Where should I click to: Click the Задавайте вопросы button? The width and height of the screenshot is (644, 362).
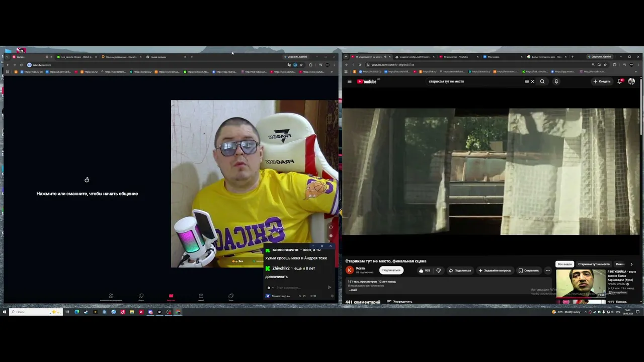(x=495, y=270)
